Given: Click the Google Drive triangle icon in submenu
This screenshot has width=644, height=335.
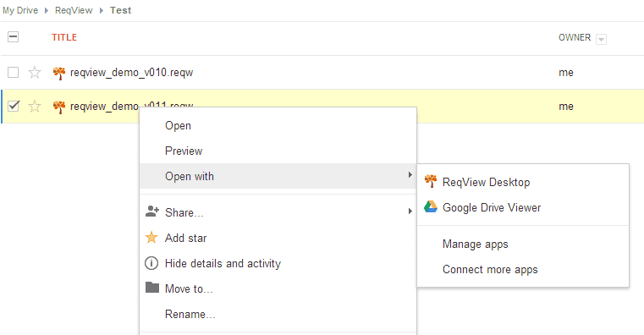Looking at the screenshot, I should [x=431, y=207].
